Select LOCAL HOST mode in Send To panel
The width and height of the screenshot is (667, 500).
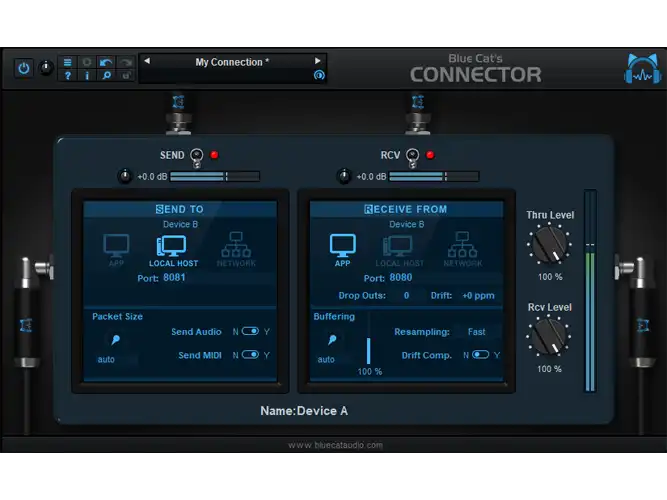pos(173,251)
